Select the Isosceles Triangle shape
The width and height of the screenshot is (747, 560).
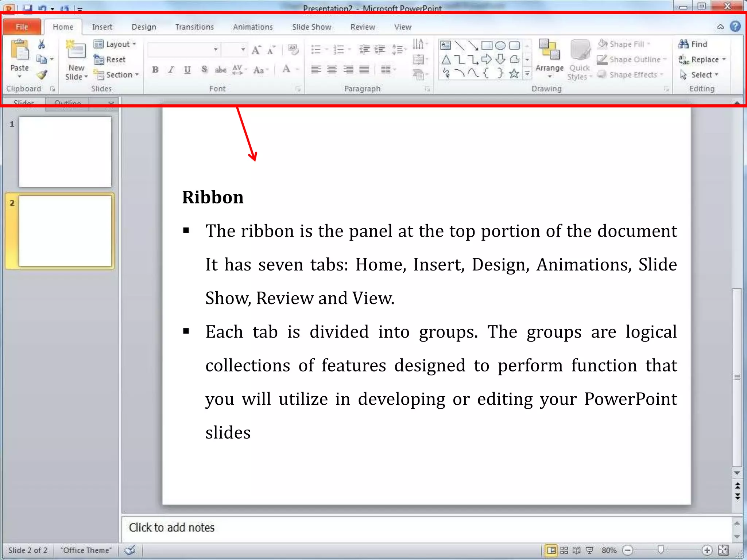tap(446, 59)
